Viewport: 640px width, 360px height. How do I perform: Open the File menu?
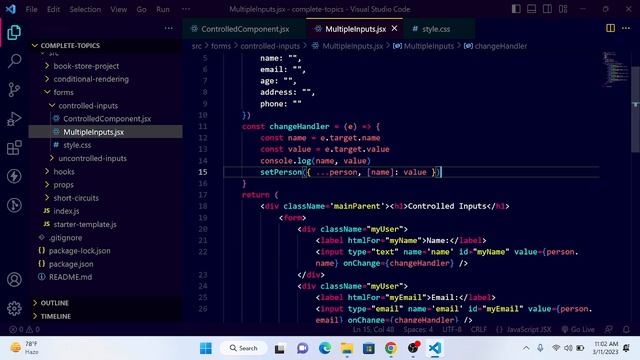(x=31, y=9)
